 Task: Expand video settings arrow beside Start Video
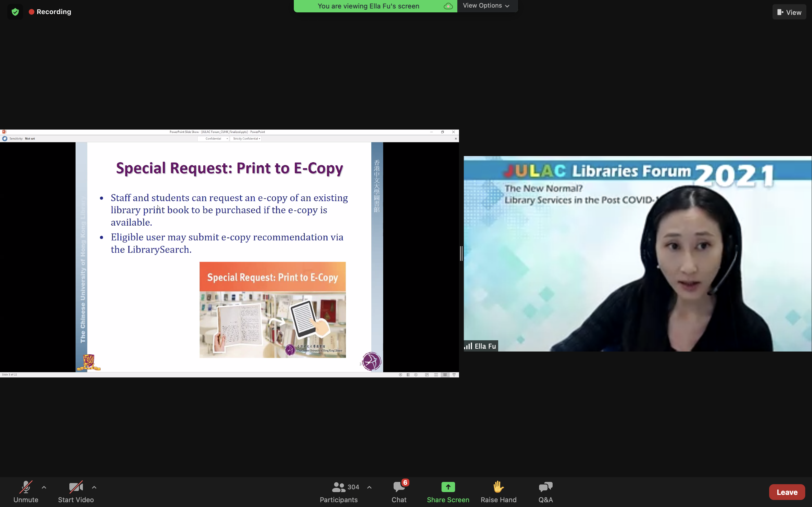94,487
